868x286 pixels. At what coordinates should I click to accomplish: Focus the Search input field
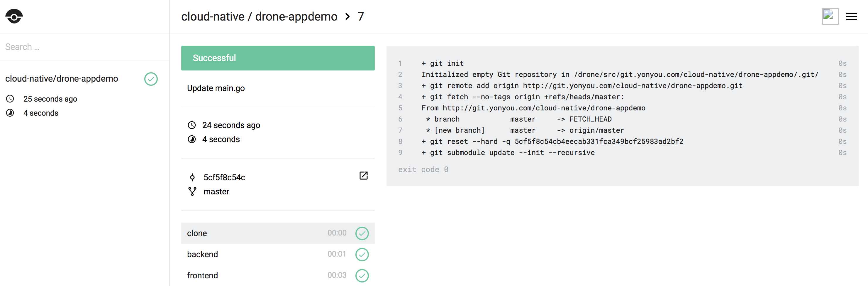pos(84,47)
